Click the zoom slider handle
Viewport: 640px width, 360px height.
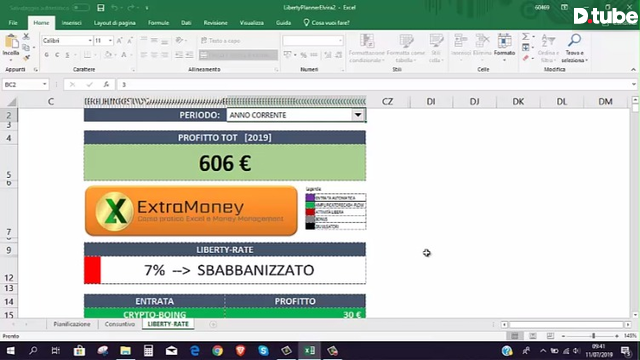point(593,336)
